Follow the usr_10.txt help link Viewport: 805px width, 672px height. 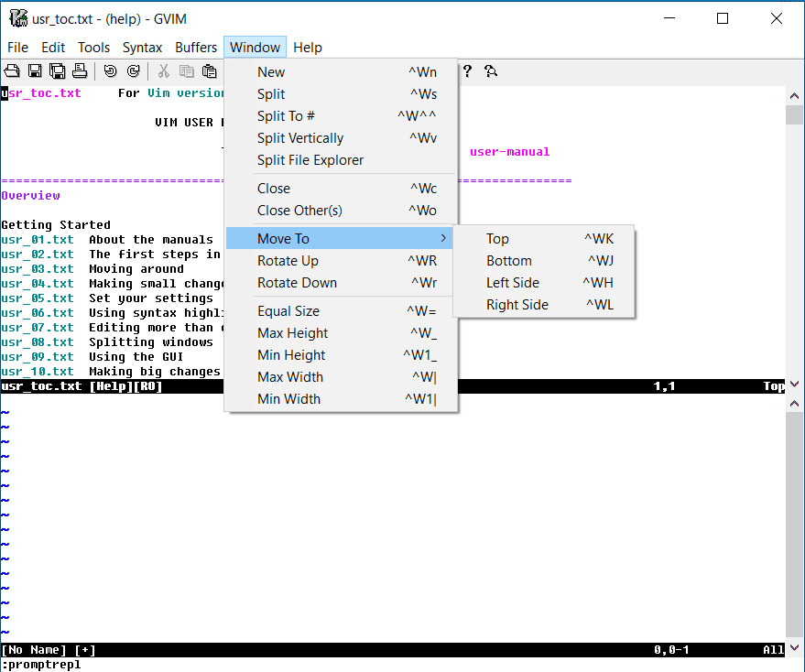pos(38,372)
